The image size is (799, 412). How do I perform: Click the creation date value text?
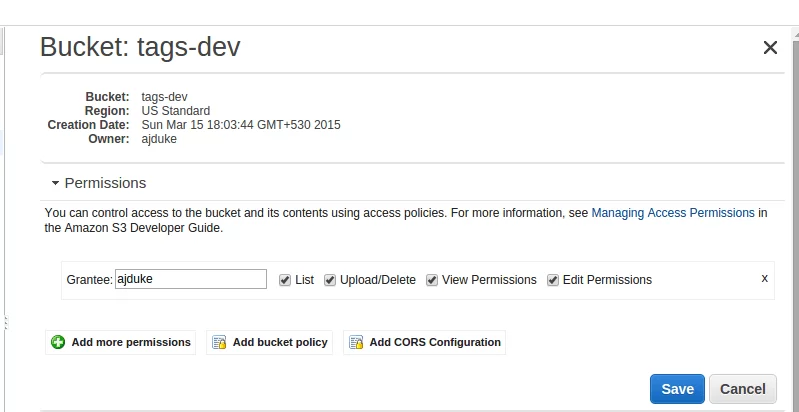pyautogui.click(x=241, y=125)
